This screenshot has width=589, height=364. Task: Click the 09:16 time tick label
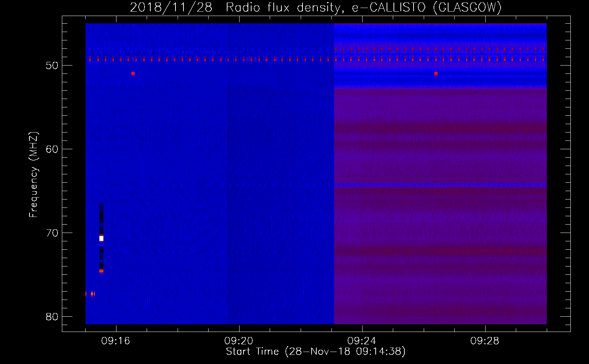point(116,341)
